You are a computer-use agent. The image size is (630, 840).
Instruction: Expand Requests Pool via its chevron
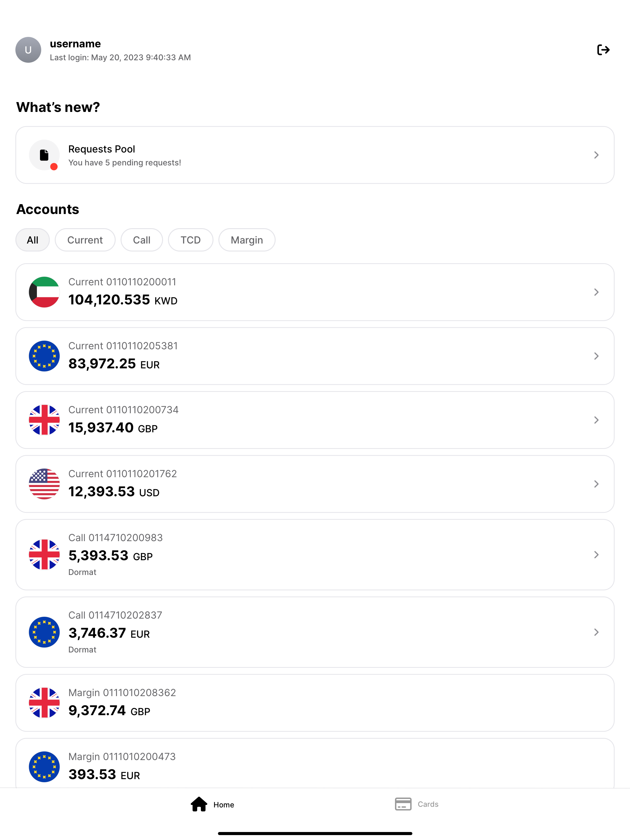[596, 155]
